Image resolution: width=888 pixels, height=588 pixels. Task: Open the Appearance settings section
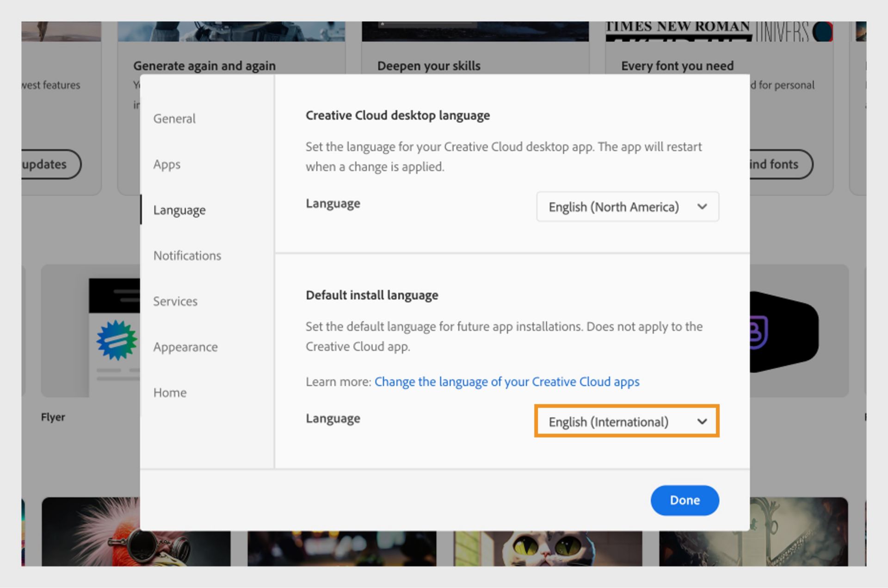[x=185, y=347]
